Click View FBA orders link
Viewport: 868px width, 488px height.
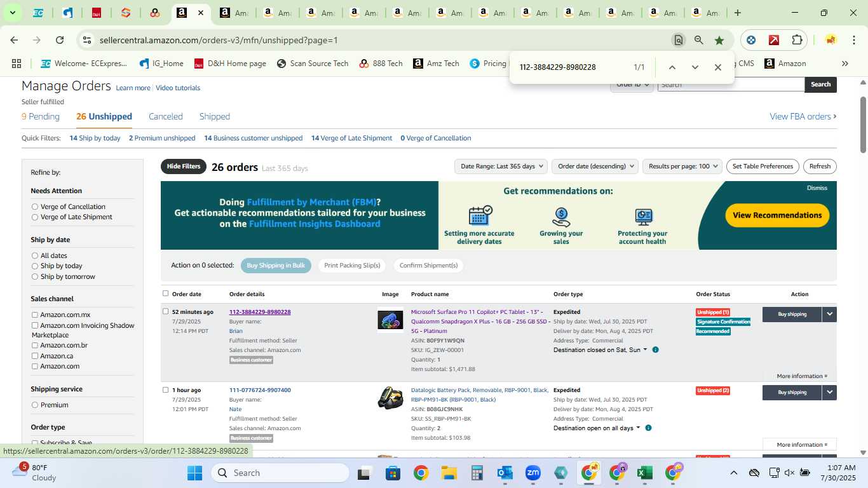pyautogui.click(x=803, y=116)
